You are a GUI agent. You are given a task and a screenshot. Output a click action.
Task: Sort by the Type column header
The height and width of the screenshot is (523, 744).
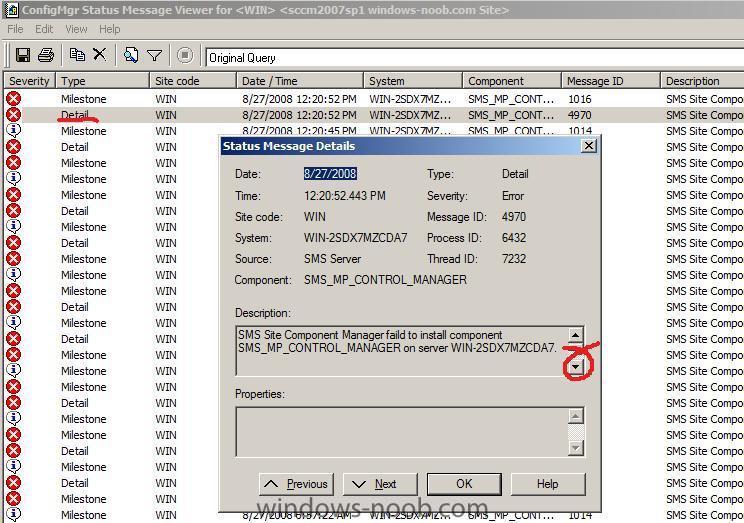pyautogui.click(x=102, y=81)
